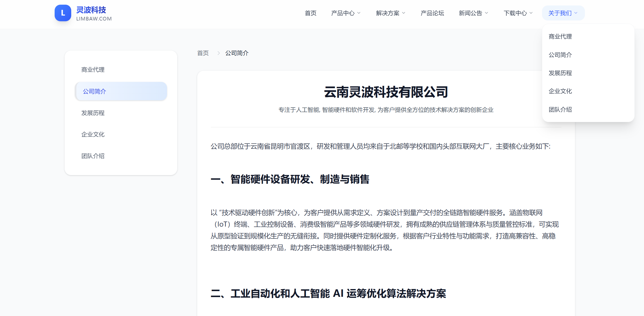Choose 企业文化 from the dropdown list

pyautogui.click(x=560, y=91)
